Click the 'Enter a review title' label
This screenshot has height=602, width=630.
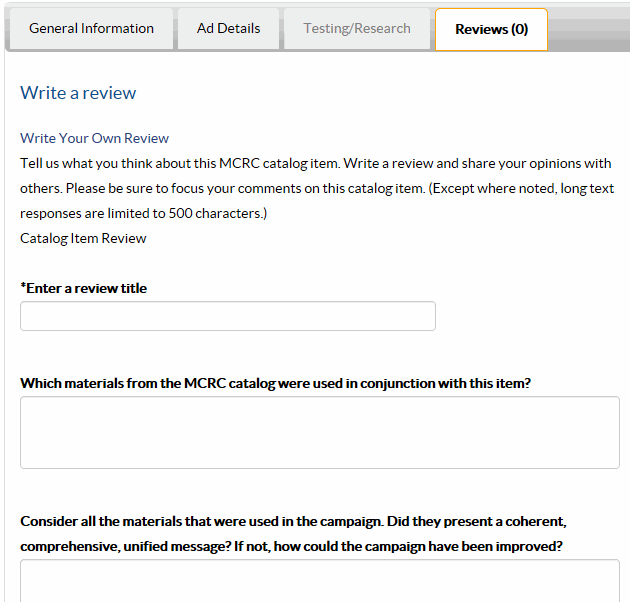[x=86, y=288]
